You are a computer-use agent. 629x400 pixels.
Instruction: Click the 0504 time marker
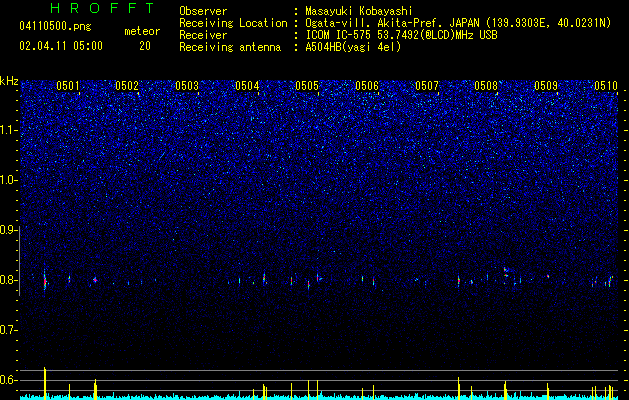[247, 86]
